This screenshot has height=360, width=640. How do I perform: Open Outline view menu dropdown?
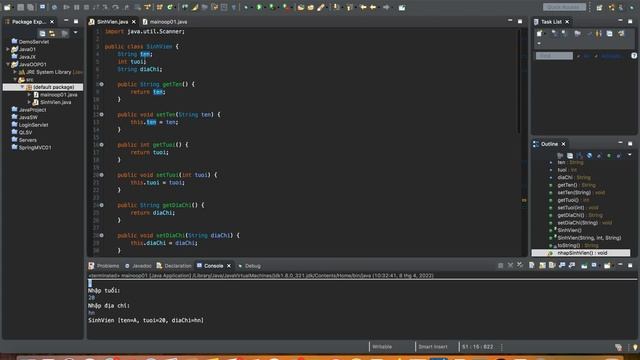tap(630, 155)
